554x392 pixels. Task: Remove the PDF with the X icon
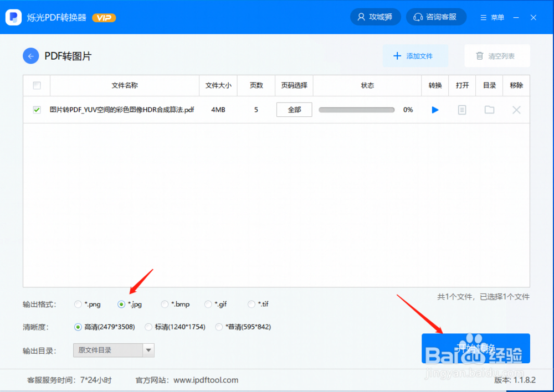point(516,110)
